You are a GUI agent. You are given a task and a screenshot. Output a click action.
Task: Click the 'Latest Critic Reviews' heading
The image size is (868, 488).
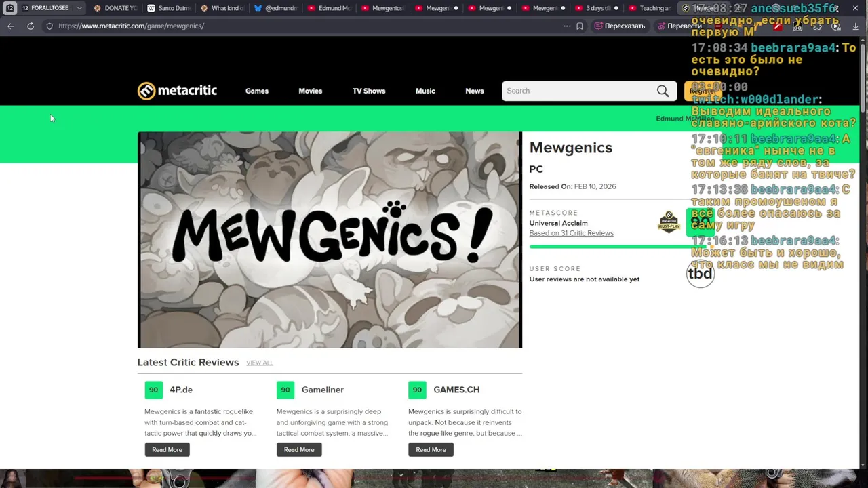pyautogui.click(x=188, y=363)
